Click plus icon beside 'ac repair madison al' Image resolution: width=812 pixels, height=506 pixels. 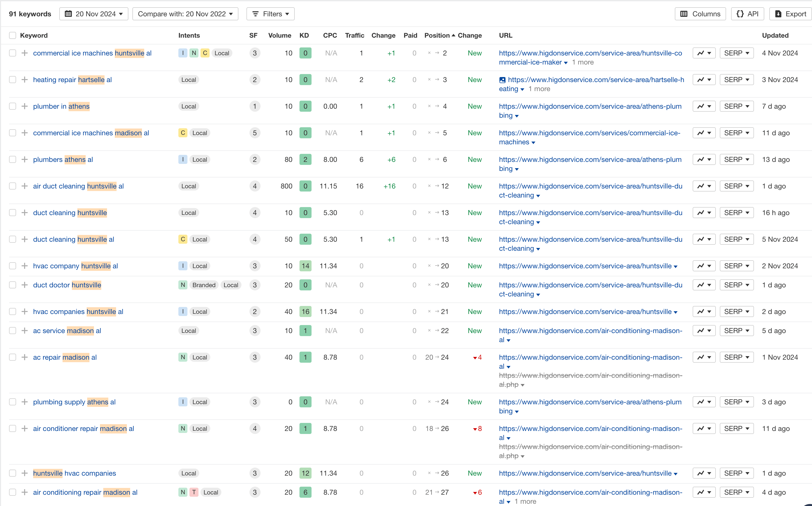point(24,357)
